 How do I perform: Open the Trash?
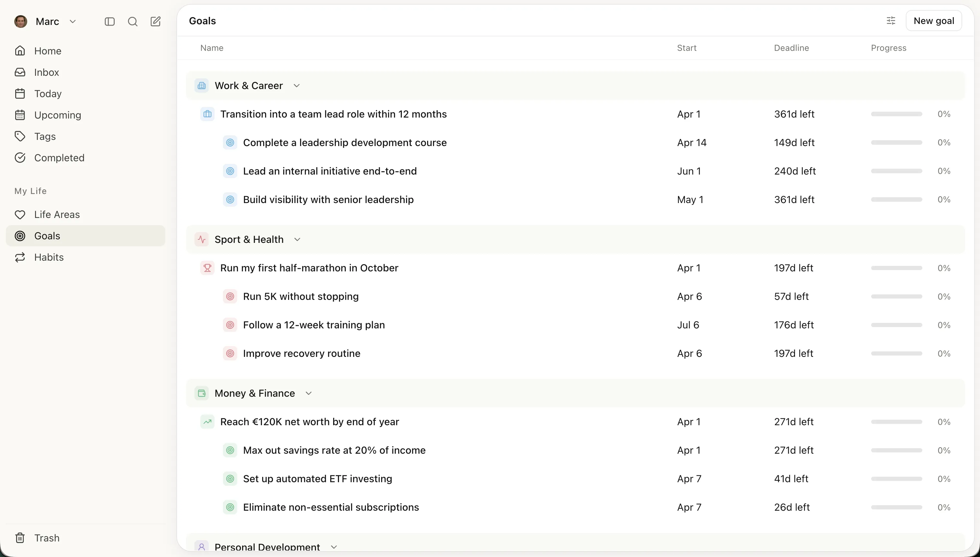point(47,538)
